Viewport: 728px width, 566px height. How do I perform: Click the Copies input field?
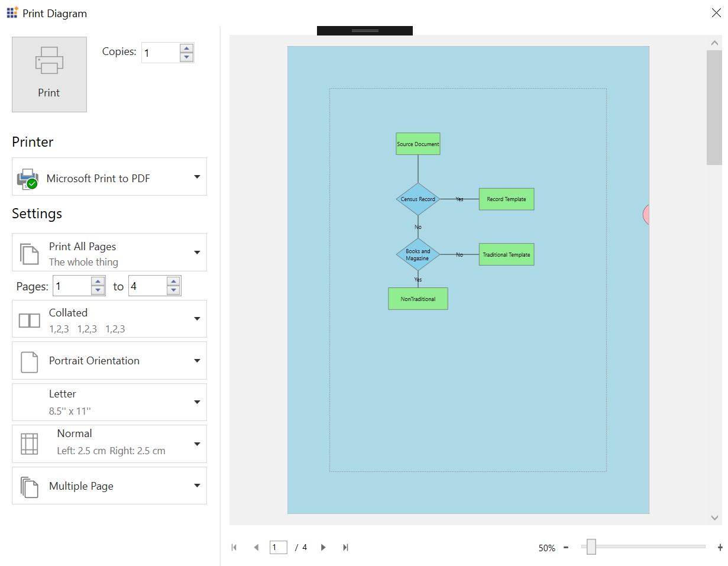161,53
